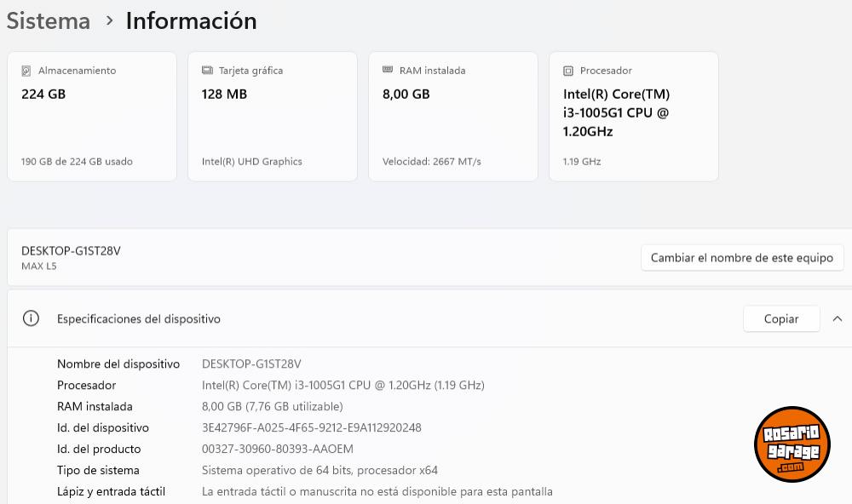
Task: Click the breadcrumb arrow after Sistema
Action: pyautogui.click(x=109, y=21)
